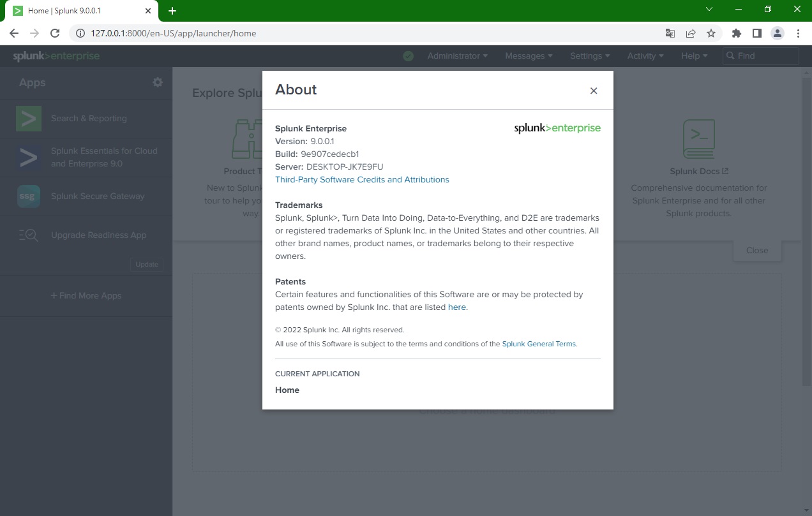Image resolution: width=812 pixels, height=516 pixels.
Task: Click the Upgrade Readiness App icon
Action: tap(29, 235)
